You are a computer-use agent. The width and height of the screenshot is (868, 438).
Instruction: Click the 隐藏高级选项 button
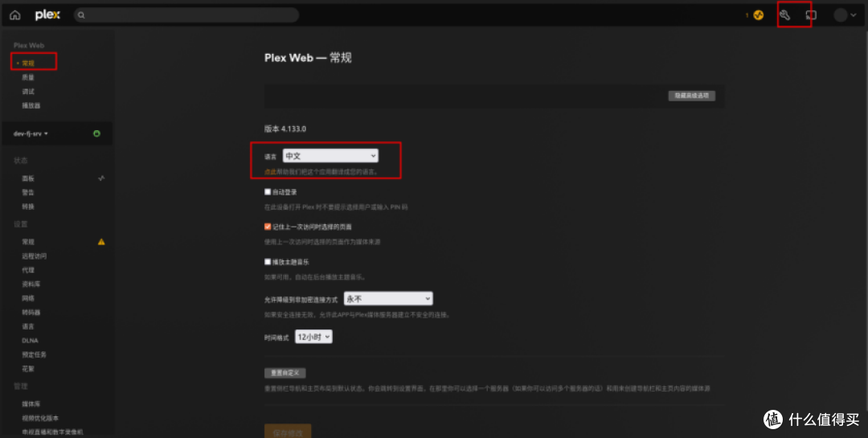point(692,96)
